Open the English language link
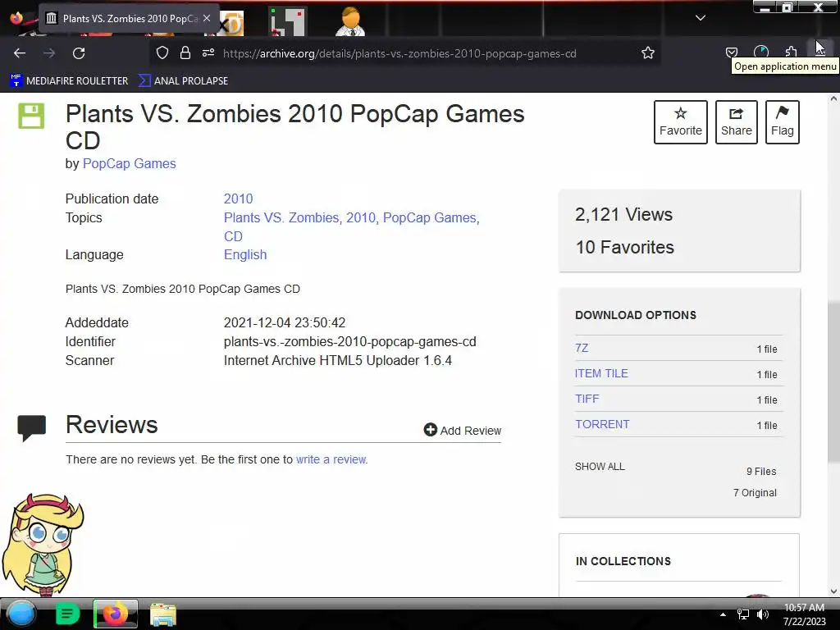The width and height of the screenshot is (840, 630). point(244,255)
